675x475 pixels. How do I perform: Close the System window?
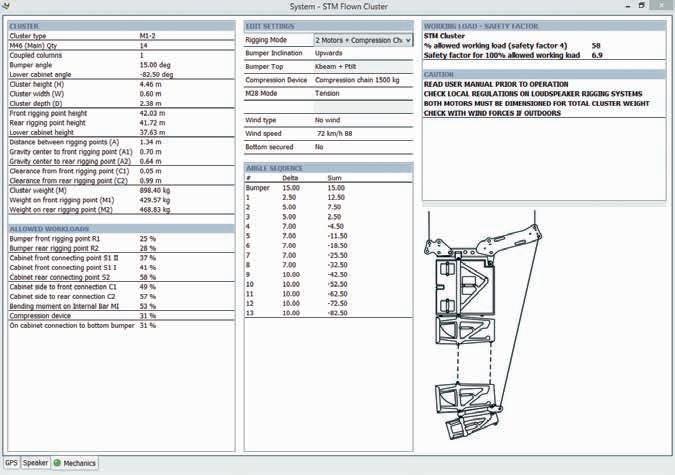click(662, 5)
